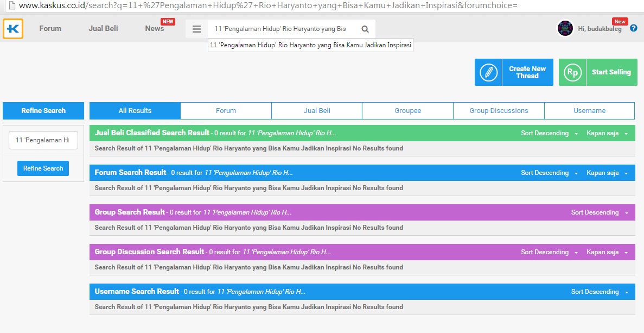Open Kapan saja dropdown in Group Discussion Search Result
Viewport: 644px width, 333px height.
608,252
